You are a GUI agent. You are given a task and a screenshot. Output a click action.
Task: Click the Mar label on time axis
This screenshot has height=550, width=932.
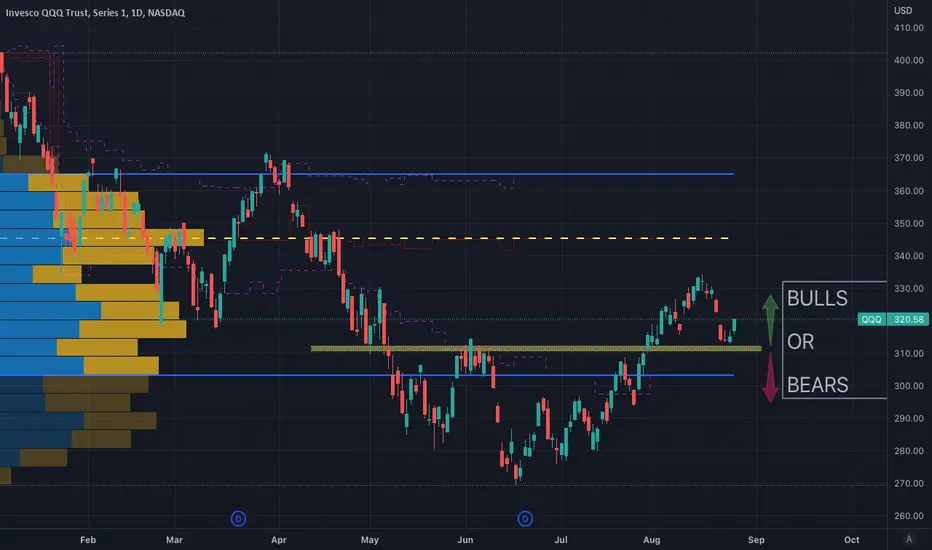coord(174,540)
